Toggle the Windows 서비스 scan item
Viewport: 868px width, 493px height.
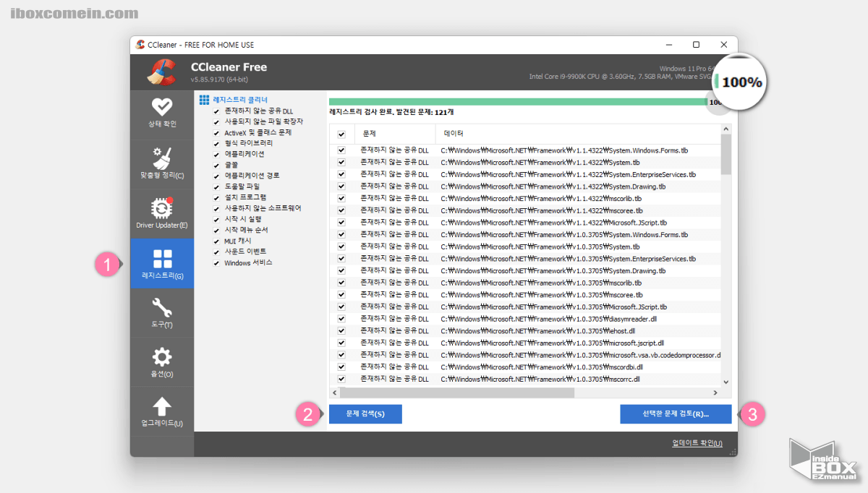click(215, 262)
